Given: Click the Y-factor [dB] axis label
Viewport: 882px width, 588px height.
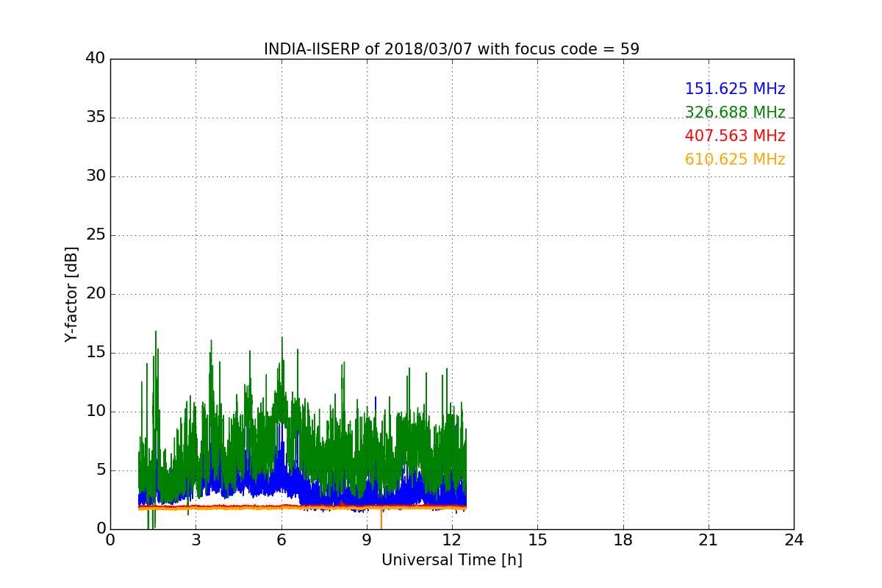Looking at the screenshot, I should (71, 294).
